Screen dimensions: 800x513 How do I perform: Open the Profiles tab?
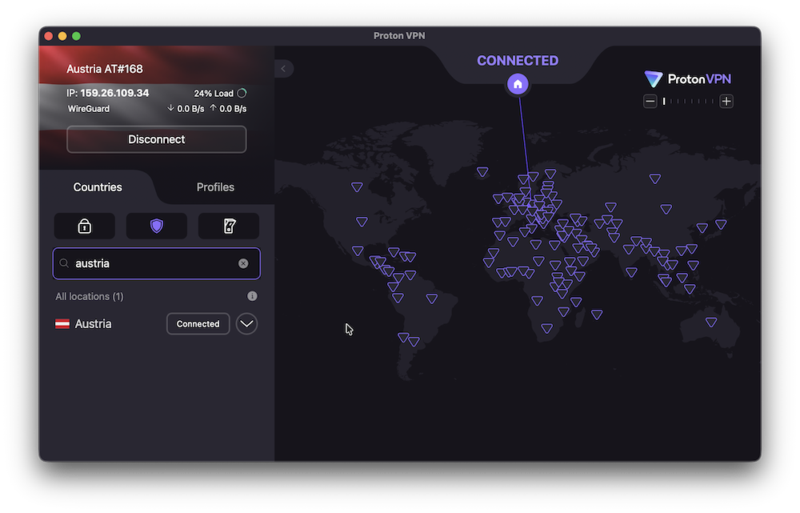[215, 187]
